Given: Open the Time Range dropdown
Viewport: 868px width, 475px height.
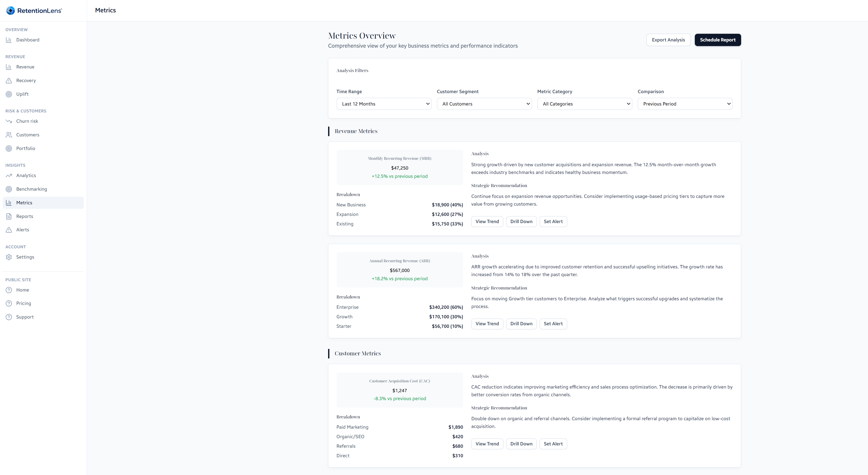Looking at the screenshot, I should coord(384,104).
